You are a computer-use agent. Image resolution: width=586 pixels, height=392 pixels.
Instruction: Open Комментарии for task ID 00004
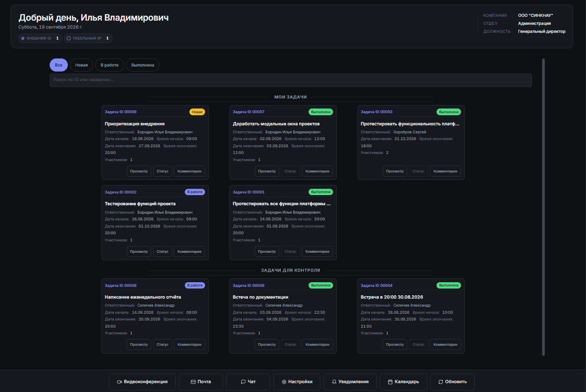click(x=445, y=344)
